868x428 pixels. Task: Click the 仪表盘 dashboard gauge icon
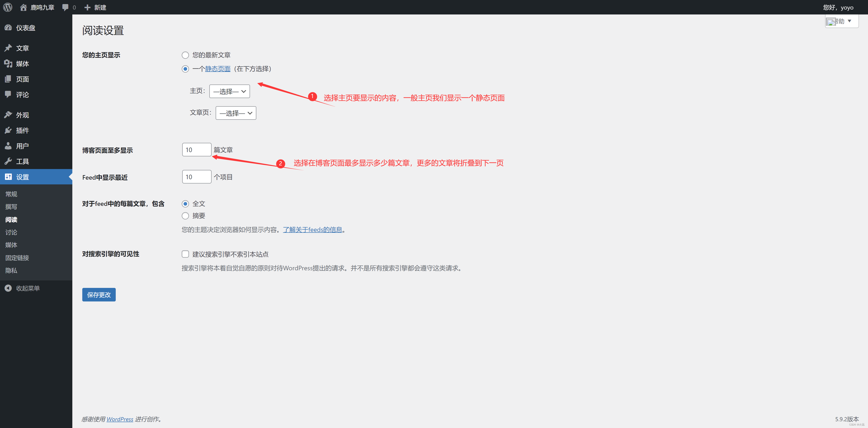[8, 28]
